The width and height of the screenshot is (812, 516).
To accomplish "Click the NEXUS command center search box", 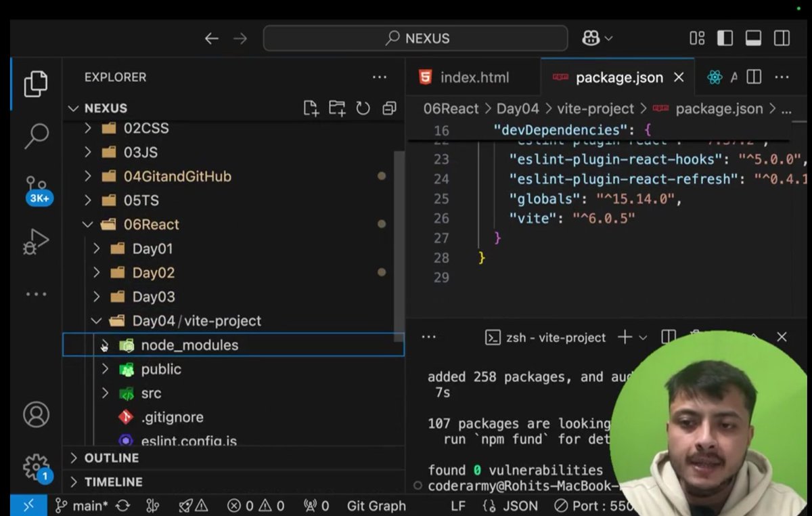I will coord(415,39).
